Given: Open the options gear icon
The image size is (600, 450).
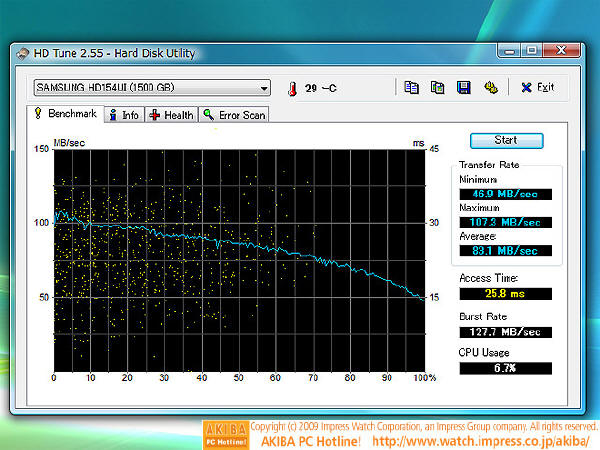Looking at the screenshot, I should [491, 88].
